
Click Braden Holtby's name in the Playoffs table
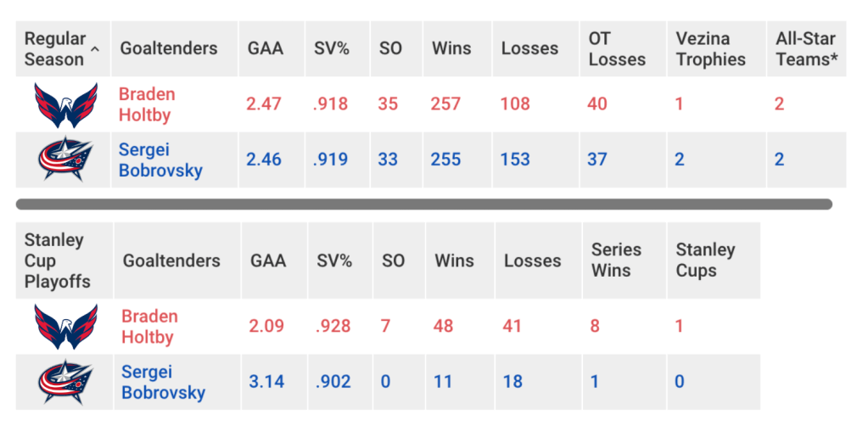tap(149, 327)
